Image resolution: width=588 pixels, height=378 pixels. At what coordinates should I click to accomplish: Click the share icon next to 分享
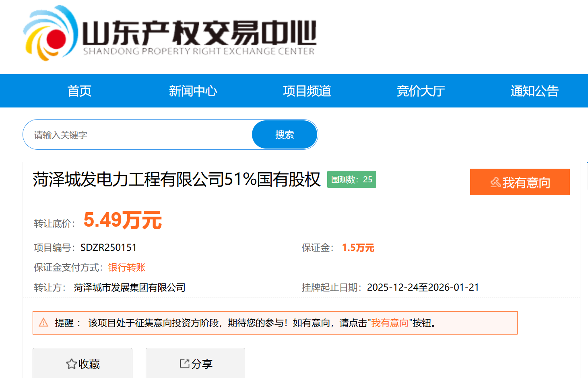pyautogui.click(x=184, y=364)
